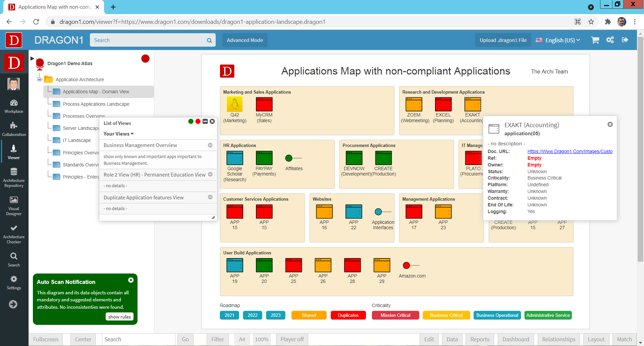Collapse the Application Architecture folder
Viewport: 644px width, 346px height.
40,79
